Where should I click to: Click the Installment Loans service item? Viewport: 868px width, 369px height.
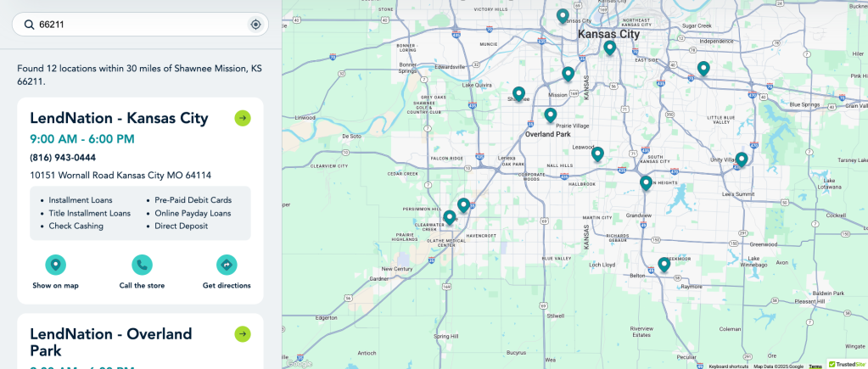tap(81, 200)
